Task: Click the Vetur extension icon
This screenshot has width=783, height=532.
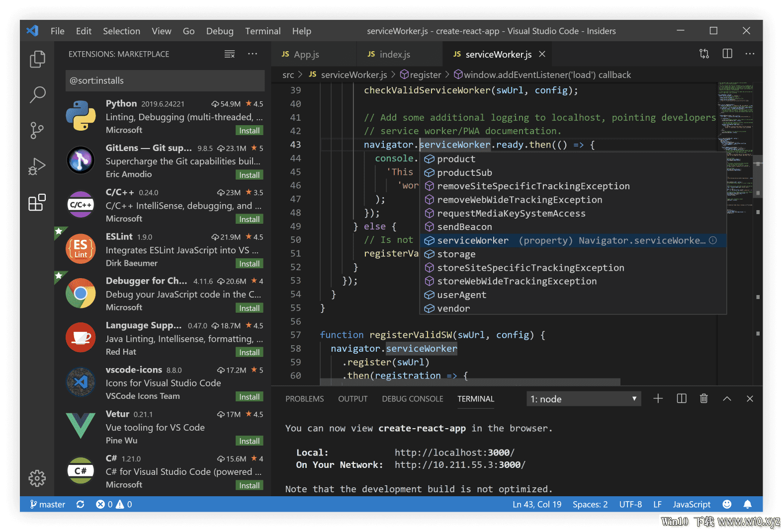Action: 81,426
